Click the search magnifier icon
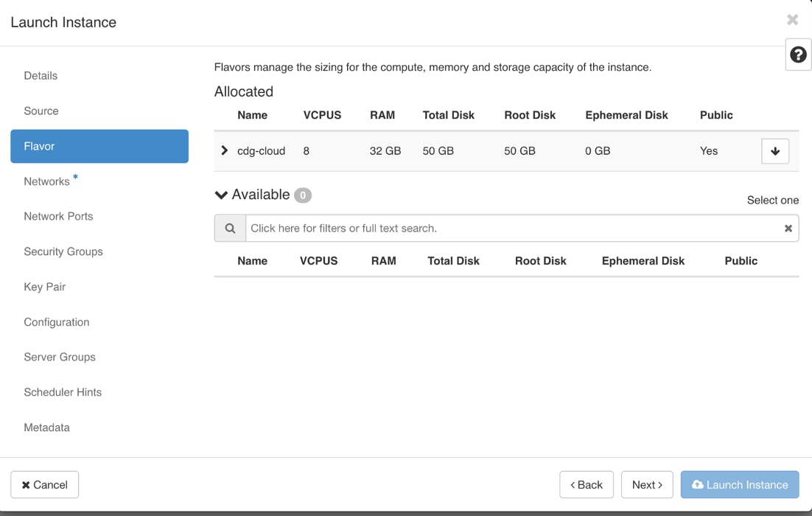Viewport: 812px width, 516px height. point(230,229)
